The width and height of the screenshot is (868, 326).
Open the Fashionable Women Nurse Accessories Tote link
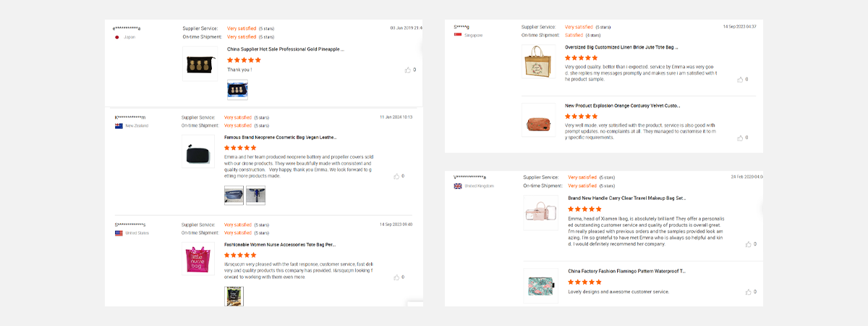coord(280,245)
